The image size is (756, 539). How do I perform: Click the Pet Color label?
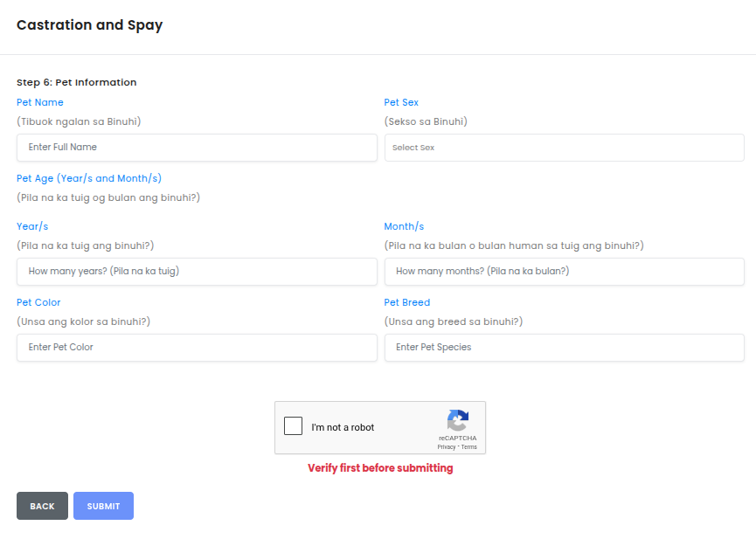(x=38, y=303)
